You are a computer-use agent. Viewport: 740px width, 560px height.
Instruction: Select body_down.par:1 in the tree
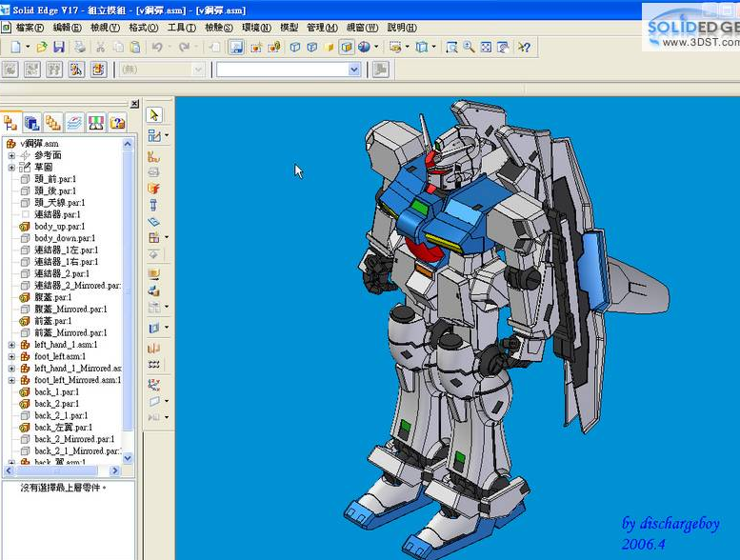coord(65,238)
